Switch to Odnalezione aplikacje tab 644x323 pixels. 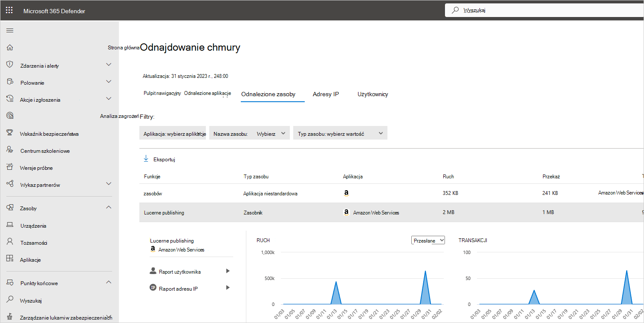(x=208, y=93)
